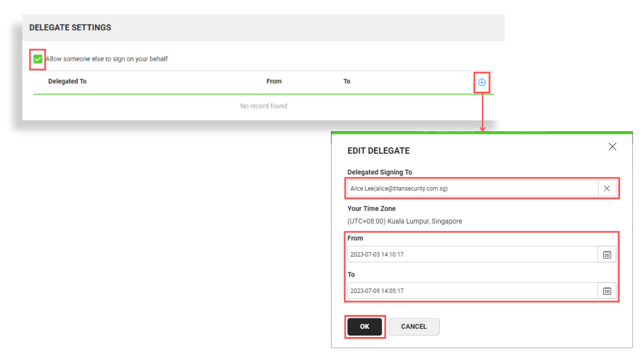Select the Delegate Settings heading
Image resolution: width=644 pixels, height=359 pixels.
(69, 27)
